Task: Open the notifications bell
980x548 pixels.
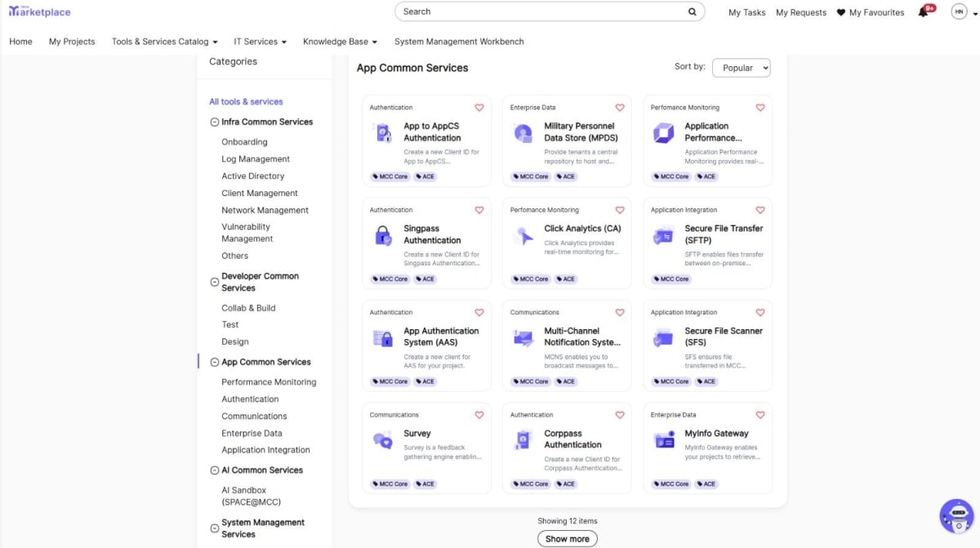Action: (924, 11)
